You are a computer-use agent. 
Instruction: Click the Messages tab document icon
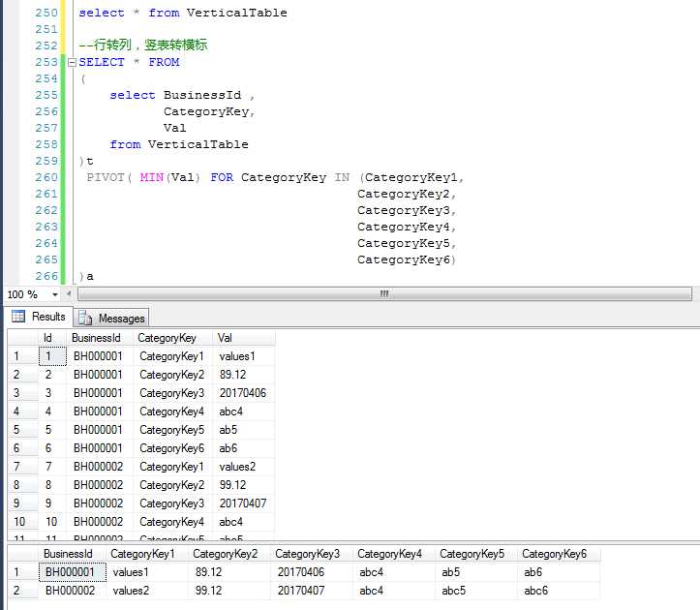click(x=85, y=318)
